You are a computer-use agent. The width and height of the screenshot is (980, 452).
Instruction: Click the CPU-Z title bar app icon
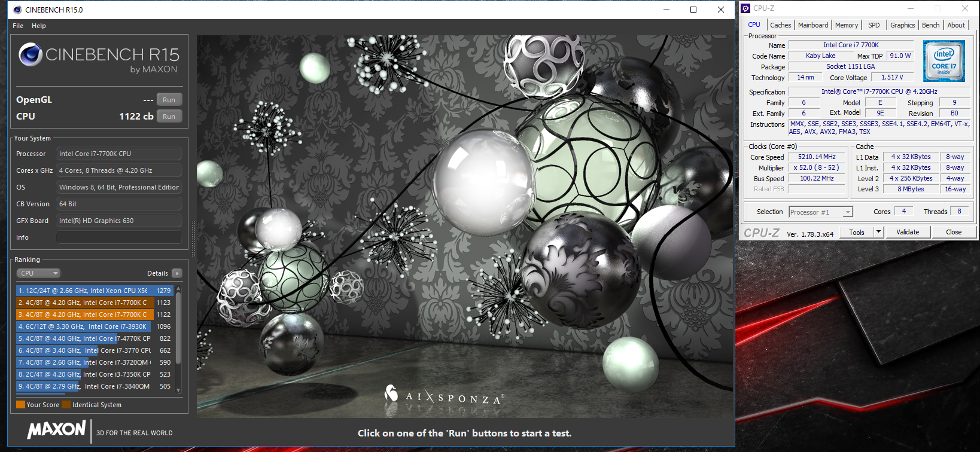click(x=745, y=8)
